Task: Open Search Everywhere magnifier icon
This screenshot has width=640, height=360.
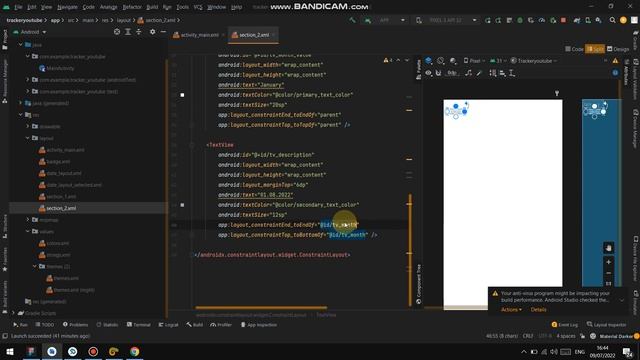Action: pos(612,20)
